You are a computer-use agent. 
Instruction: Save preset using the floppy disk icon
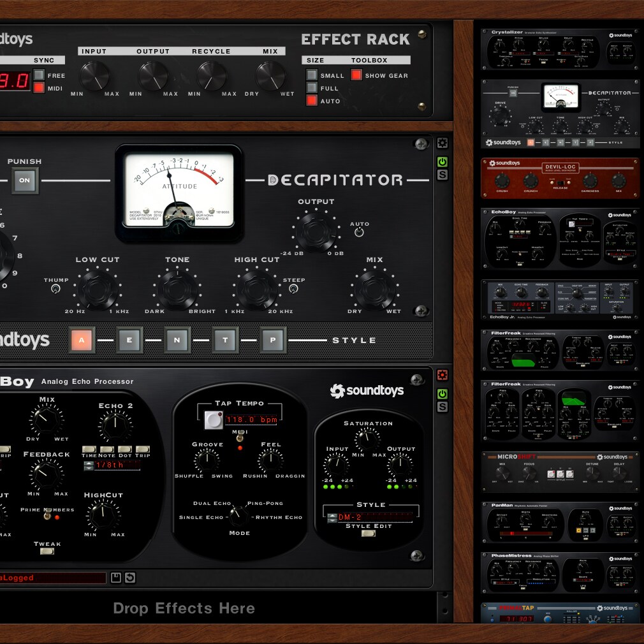click(116, 578)
